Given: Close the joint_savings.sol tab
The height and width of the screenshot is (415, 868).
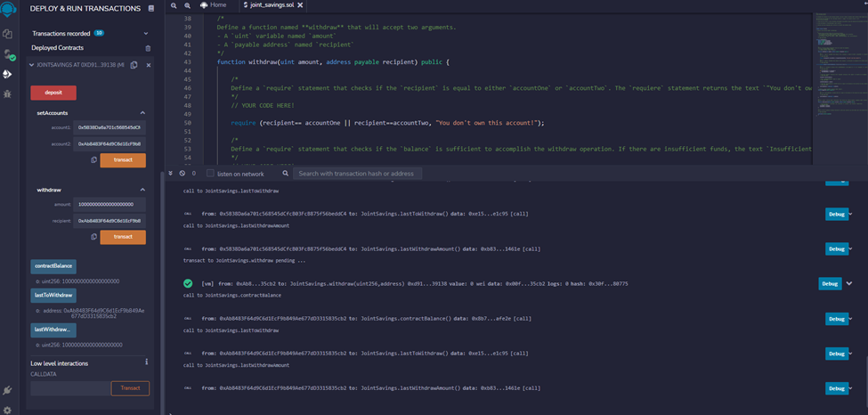Looking at the screenshot, I should tap(299, 5).
